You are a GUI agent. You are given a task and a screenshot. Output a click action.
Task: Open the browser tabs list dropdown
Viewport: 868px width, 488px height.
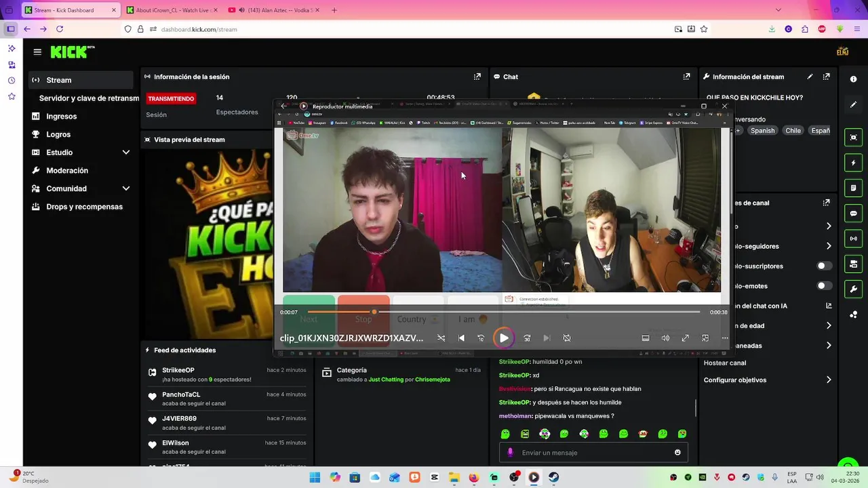pyautogui.click(x=778, y=10)
